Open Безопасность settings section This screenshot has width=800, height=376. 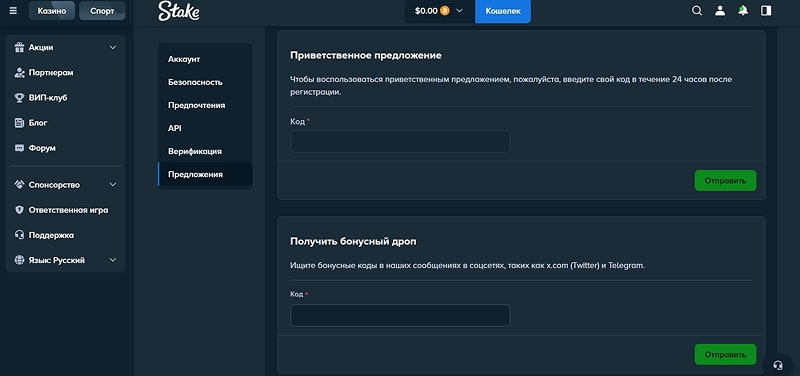tap(205, 82)
